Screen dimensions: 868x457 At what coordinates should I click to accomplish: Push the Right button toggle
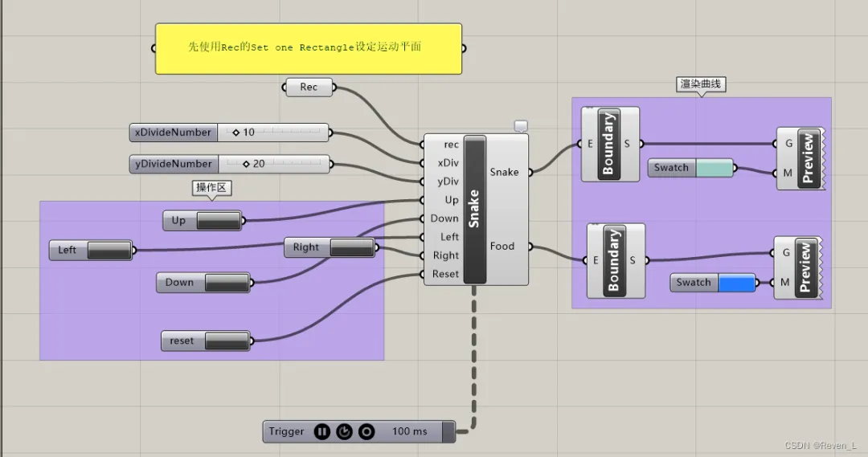(x=352, y=247)
